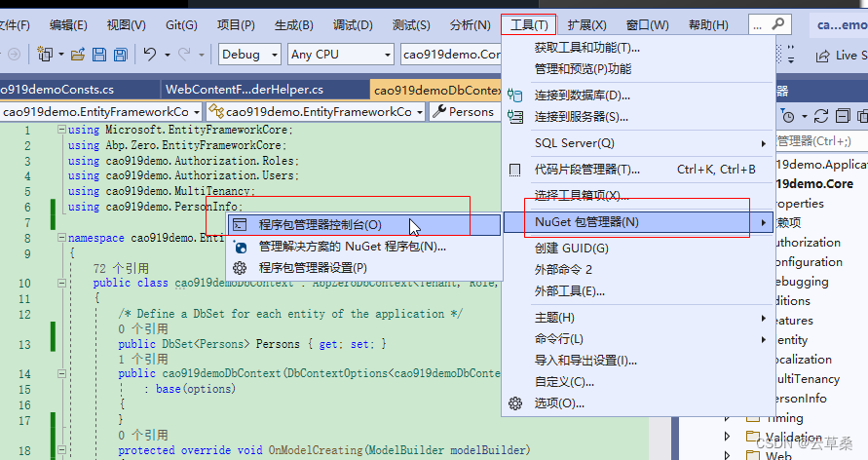
Task: Open the Debug (调试) menu
Action: tap(353, 25)
